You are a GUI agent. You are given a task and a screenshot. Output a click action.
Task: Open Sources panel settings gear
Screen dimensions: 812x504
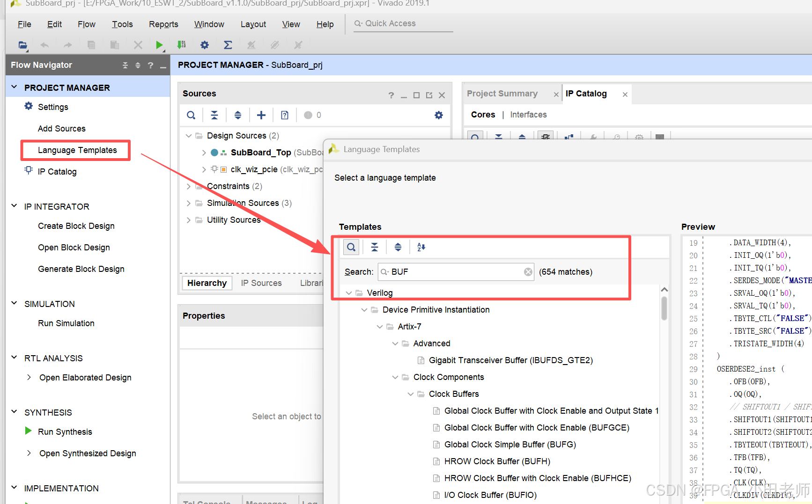(439, 115)
